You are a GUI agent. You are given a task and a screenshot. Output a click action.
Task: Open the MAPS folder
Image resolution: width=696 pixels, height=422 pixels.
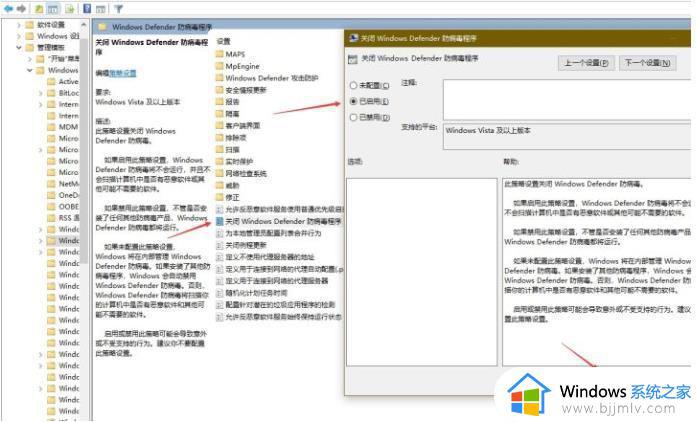[x=234, y=53]
